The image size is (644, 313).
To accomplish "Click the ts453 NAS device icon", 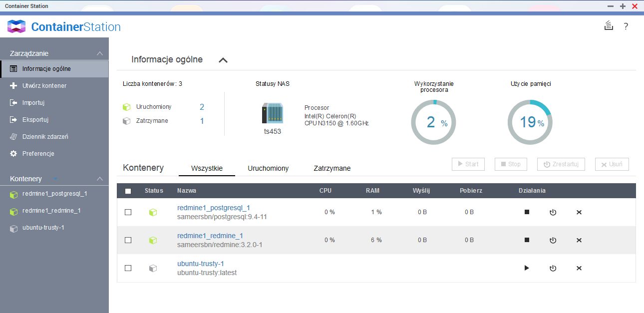I will (272, 113).
